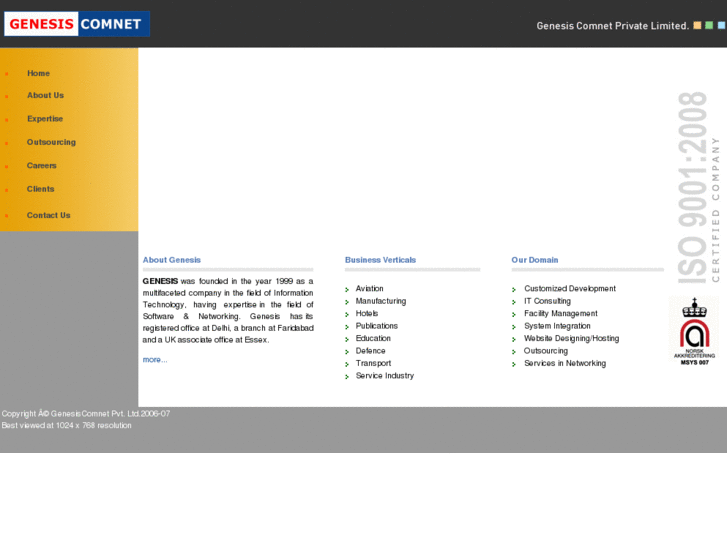Click the Manufacturing vertical
The image size is (727, 545).
click(381, 301)
